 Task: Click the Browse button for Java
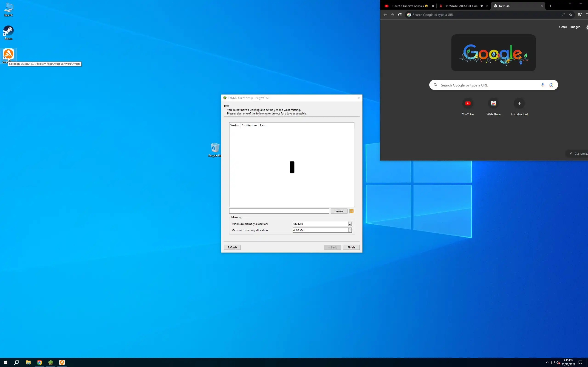pos(339,211)
